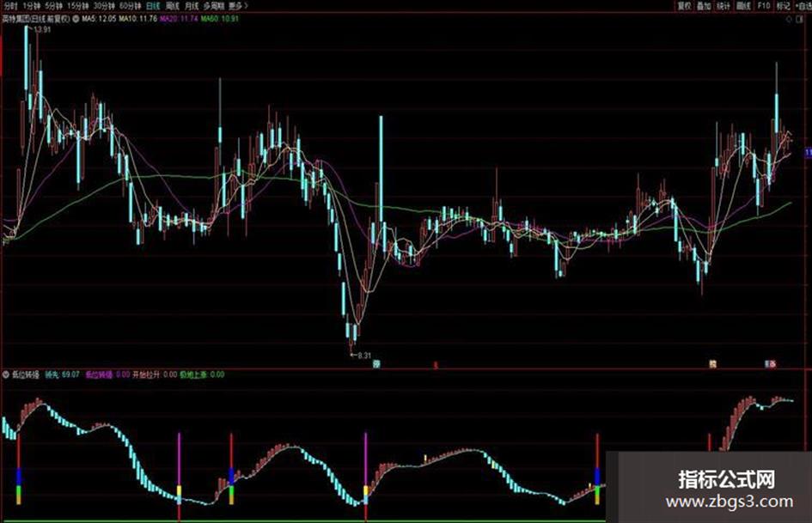The height and width of the screenshot is (523, 812).
Task: Open sub-indicator dropdown icon in lower panel
Action: [x=6, y=374]
